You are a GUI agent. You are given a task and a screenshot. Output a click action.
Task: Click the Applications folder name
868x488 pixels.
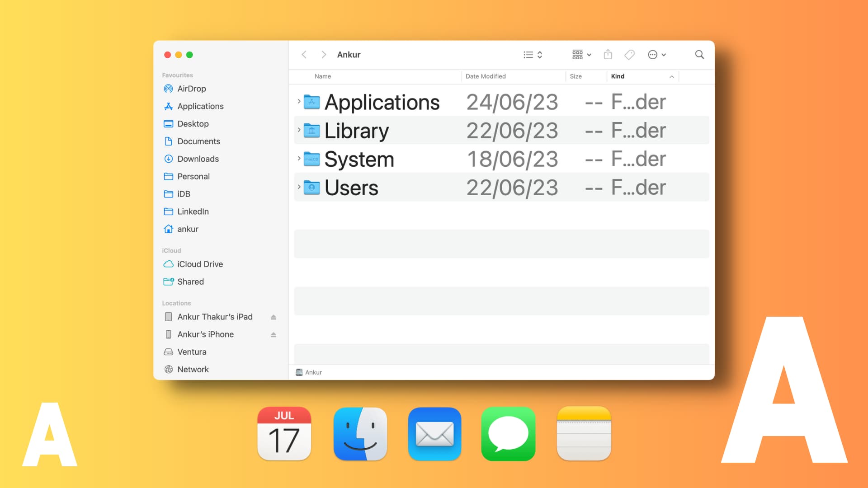[x=382, y=103]
